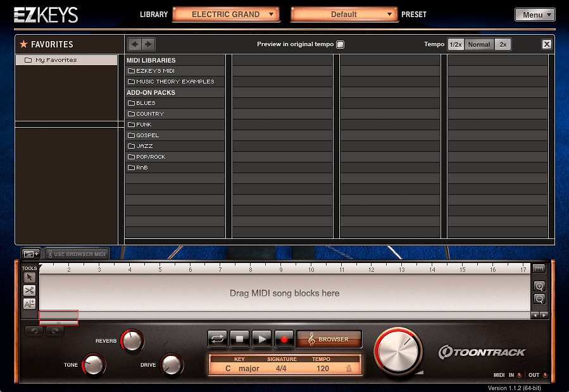569x392 pixels.
Task: Select the scissors cut tool
Action: point(29,290)
